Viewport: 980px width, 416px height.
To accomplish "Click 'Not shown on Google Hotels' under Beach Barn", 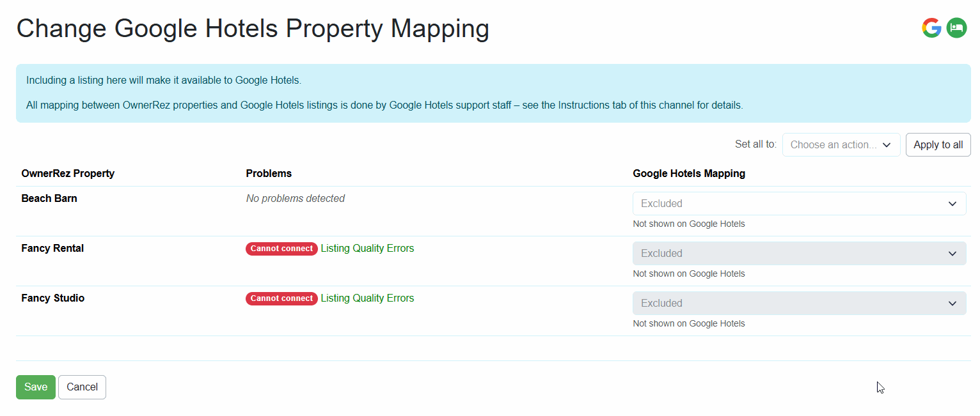I will [689, 224].
